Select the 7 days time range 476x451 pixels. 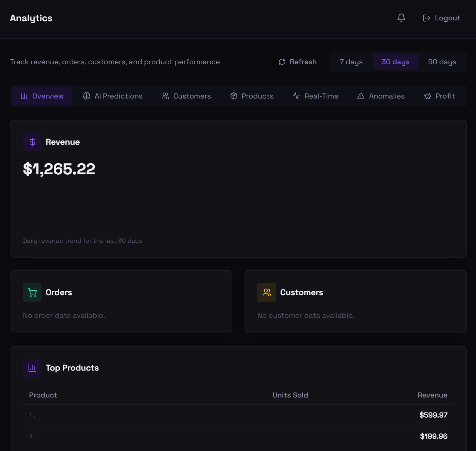coord(351,62)
